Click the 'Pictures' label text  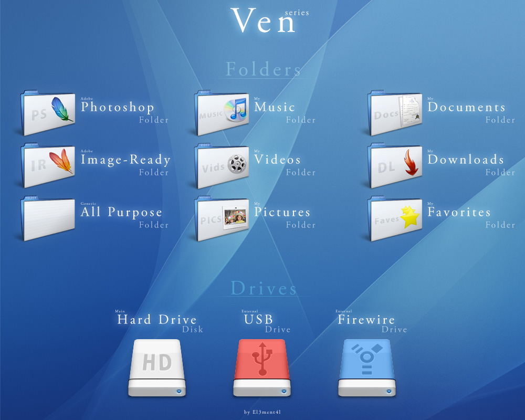282,212
